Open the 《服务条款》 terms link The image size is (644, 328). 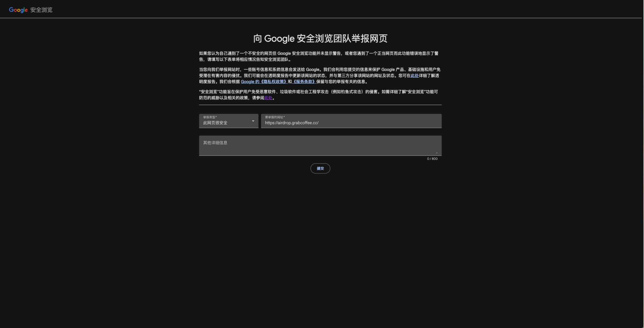(x=304, y=81)
